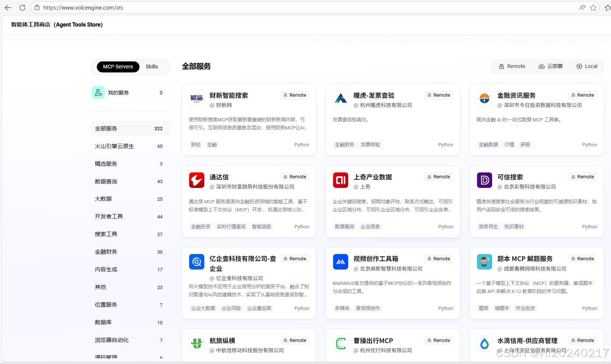Click the 视频创作工具箱 mountain logo
Image resolution: width=611 pixels, height=364 pixels.
tap(340, 262)
